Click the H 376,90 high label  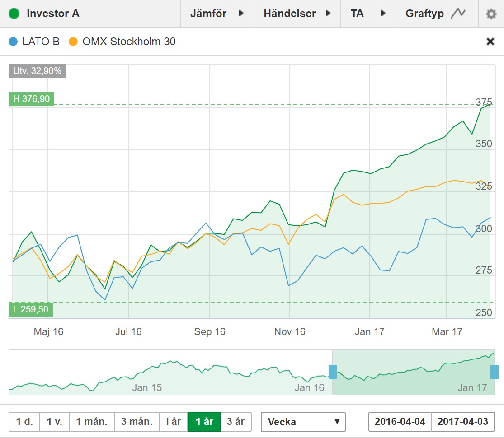[x=31, y=99]
